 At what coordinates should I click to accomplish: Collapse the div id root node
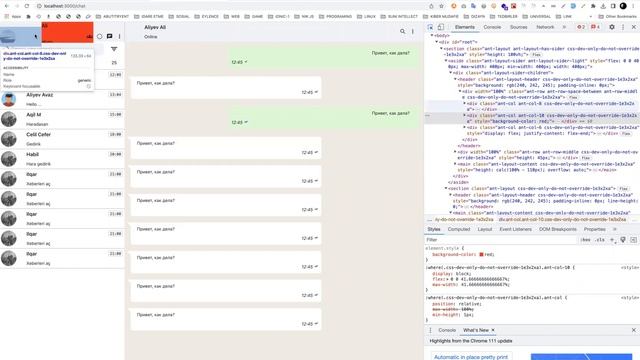pos(437,42)
